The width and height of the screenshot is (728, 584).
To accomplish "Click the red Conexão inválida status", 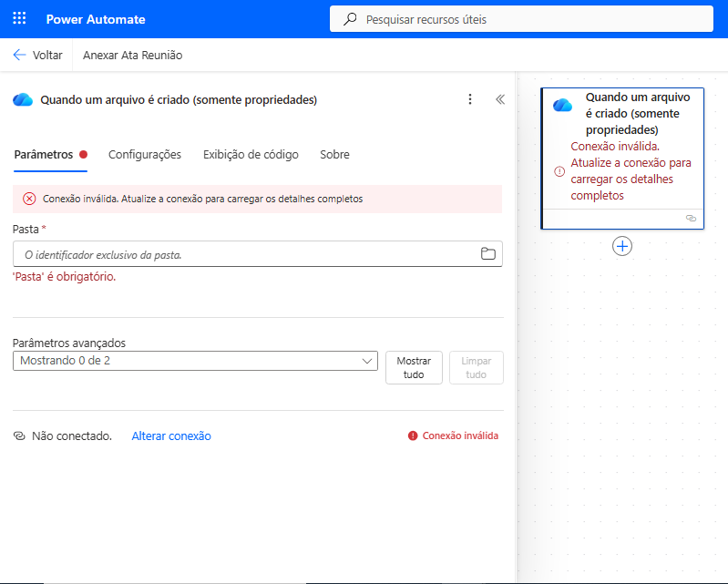I will (453, 435).
